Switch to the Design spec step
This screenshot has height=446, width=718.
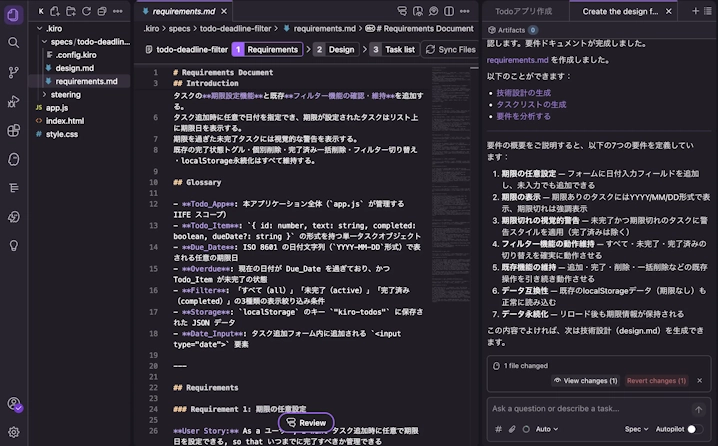point(336,49)
